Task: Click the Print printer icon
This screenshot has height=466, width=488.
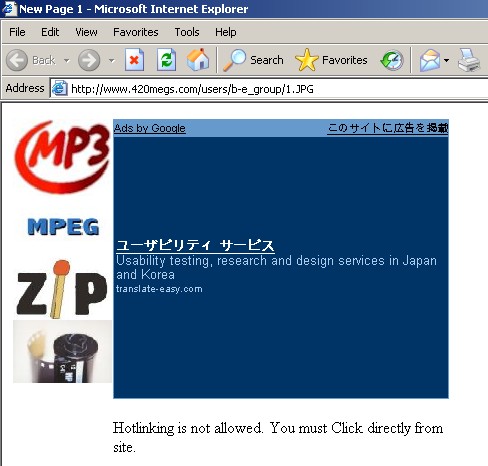Action: [469, 60]
